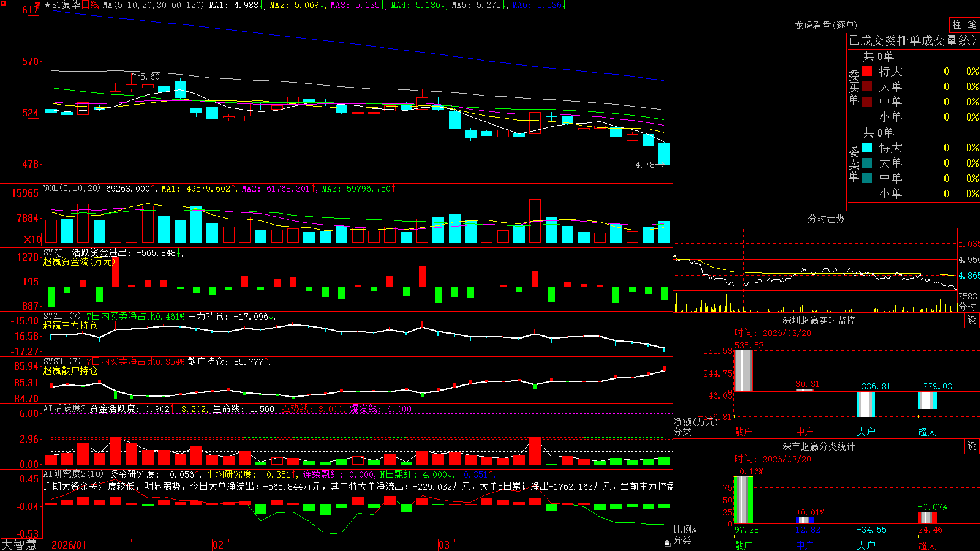Click the 时间: 2026/03/20 in 深圳超赢实时监控

pos(773,333)
